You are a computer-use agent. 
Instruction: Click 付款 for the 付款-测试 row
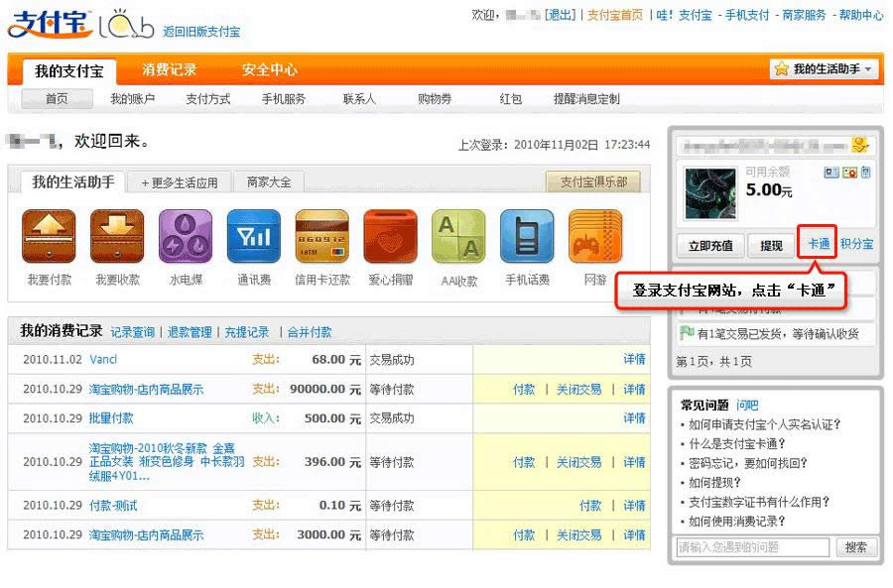tap(590, 506)
